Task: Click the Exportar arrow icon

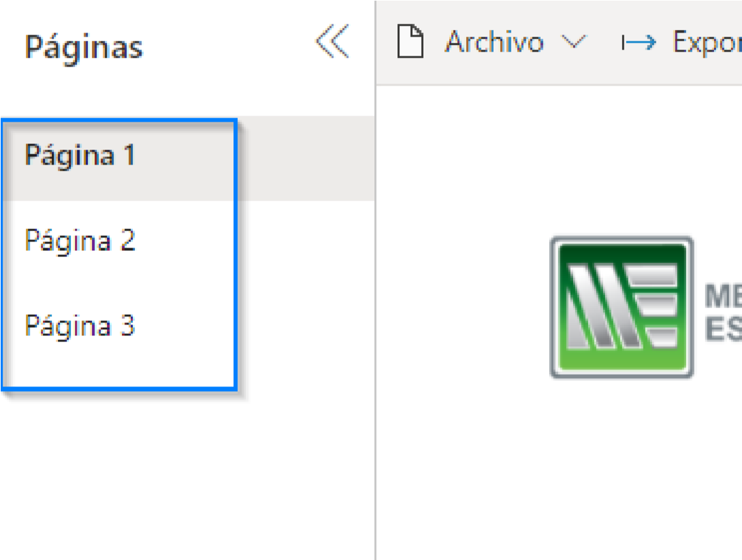Action: 639,43
